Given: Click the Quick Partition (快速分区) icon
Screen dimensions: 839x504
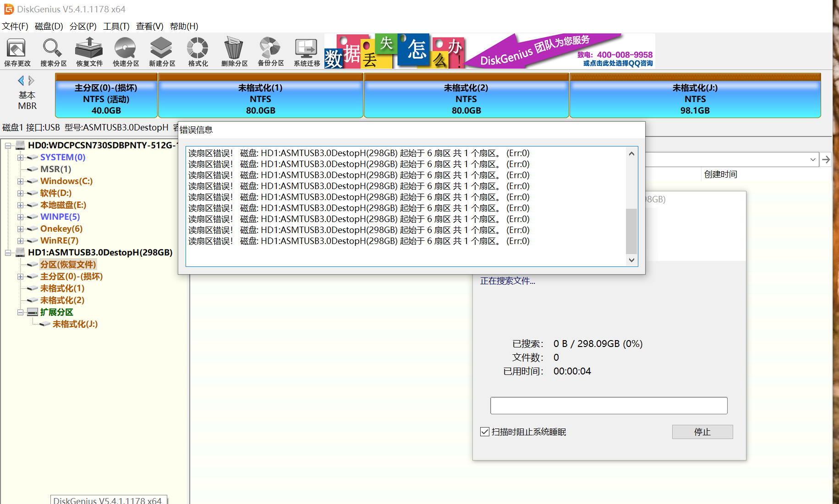Looking at the screenshot, I should [x=126, y=52].
